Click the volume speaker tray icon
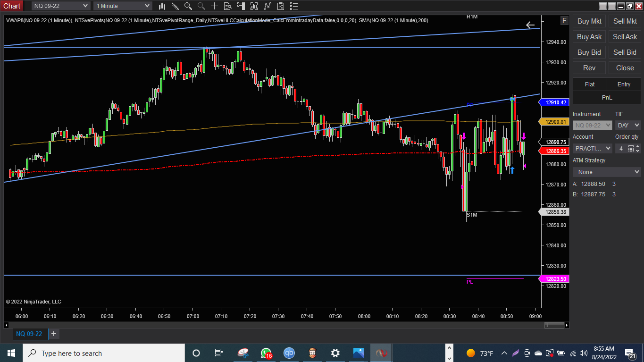Viewport: 644px width, 362px height. 584,353
